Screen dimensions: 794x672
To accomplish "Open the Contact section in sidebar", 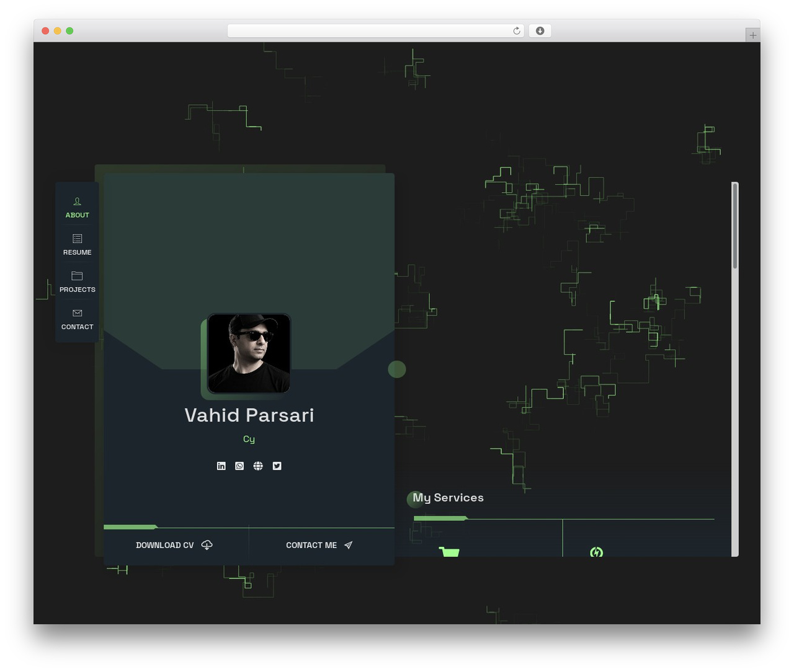I will (x=77, y=319).
